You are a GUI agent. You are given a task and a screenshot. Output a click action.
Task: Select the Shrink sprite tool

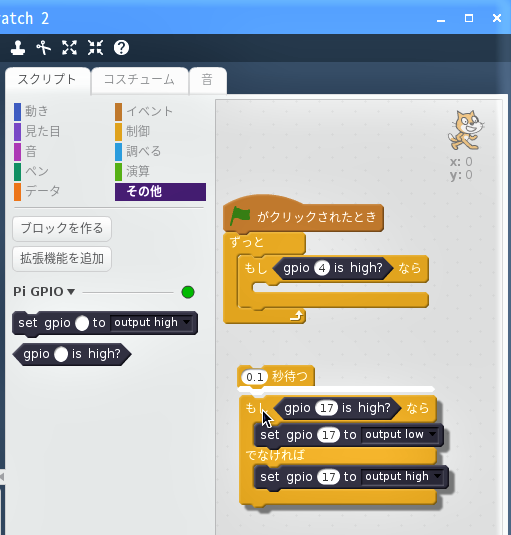tap(95, 47)
